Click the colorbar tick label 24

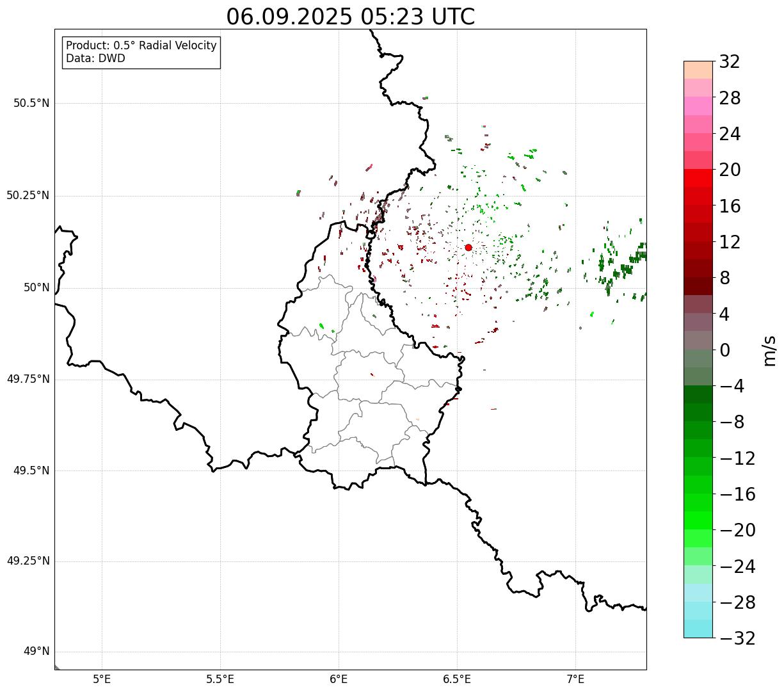tap(730, 134)
